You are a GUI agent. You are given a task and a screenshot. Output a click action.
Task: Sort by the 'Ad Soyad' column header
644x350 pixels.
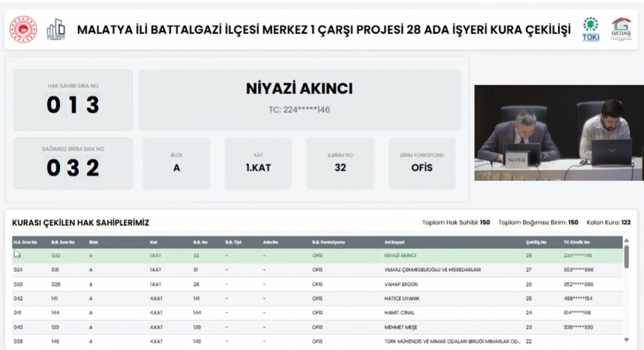point(394,242)
